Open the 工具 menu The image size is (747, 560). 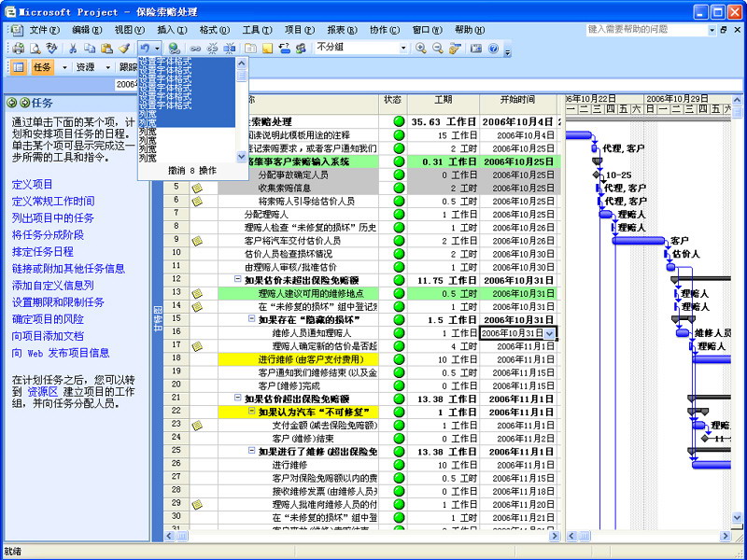257,30
